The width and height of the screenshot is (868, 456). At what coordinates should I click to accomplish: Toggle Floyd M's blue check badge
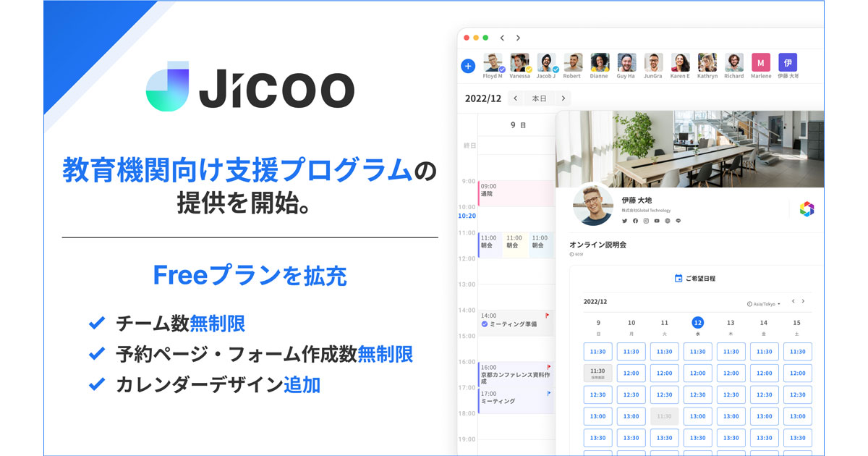501,69
